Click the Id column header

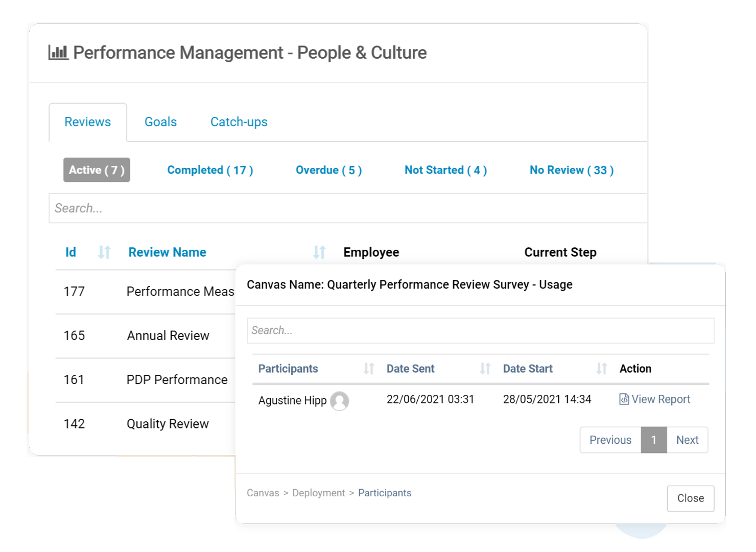(x=70, y=252)
